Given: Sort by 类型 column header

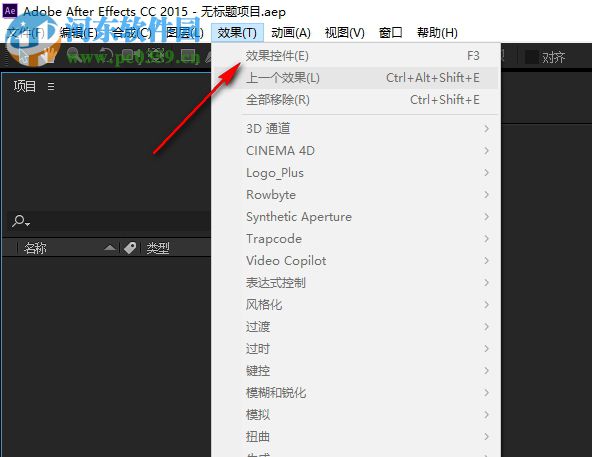Looking at the screenshot, I should 158,248.
